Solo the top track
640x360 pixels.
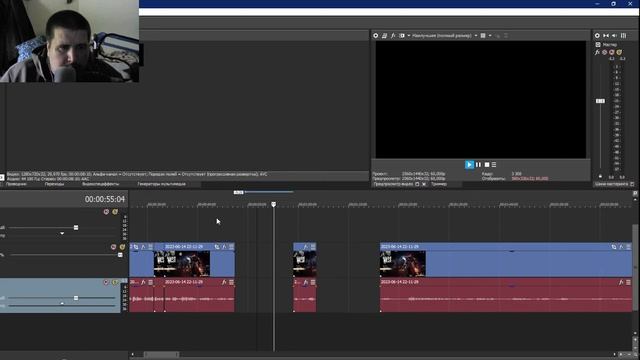[x=115, y=212]
